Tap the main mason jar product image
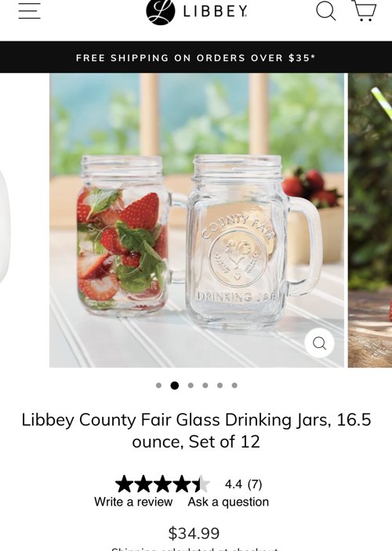The width and height of the screenshot is (392, 551). pos(197,220)
